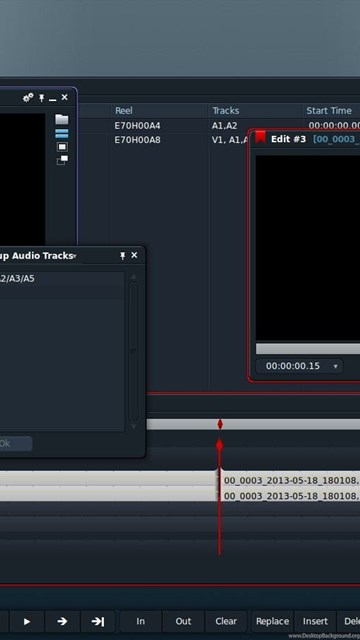The width and height of the screenshot is (360, 640).
Task: Nudge forward with the right arrow button
Action: coord(62,621)
